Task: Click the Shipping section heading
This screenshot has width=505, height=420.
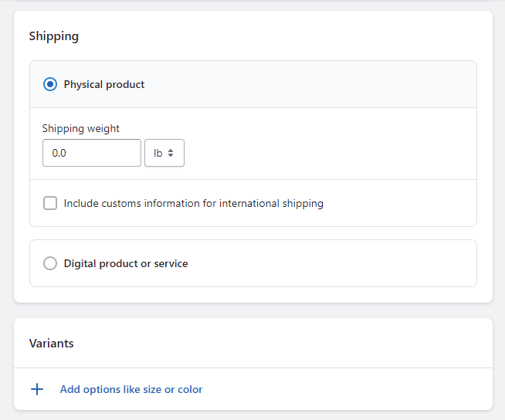Action: (x=54, y=36)
